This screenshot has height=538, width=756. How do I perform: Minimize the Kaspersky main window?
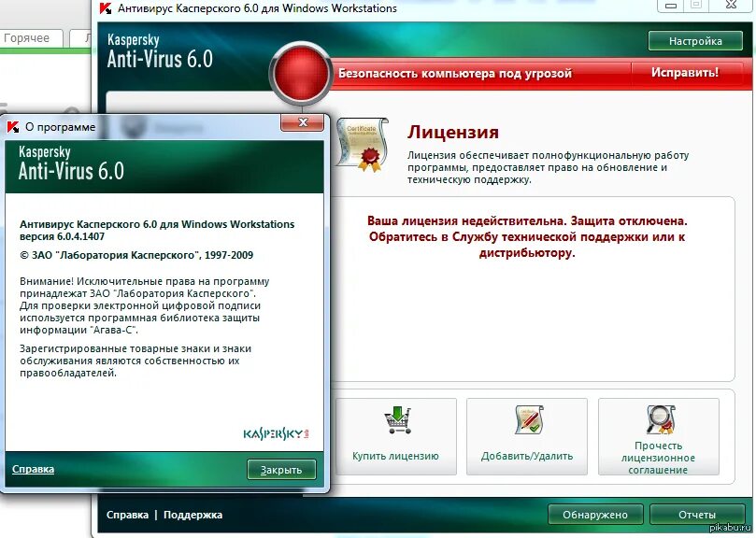(671, 6)
